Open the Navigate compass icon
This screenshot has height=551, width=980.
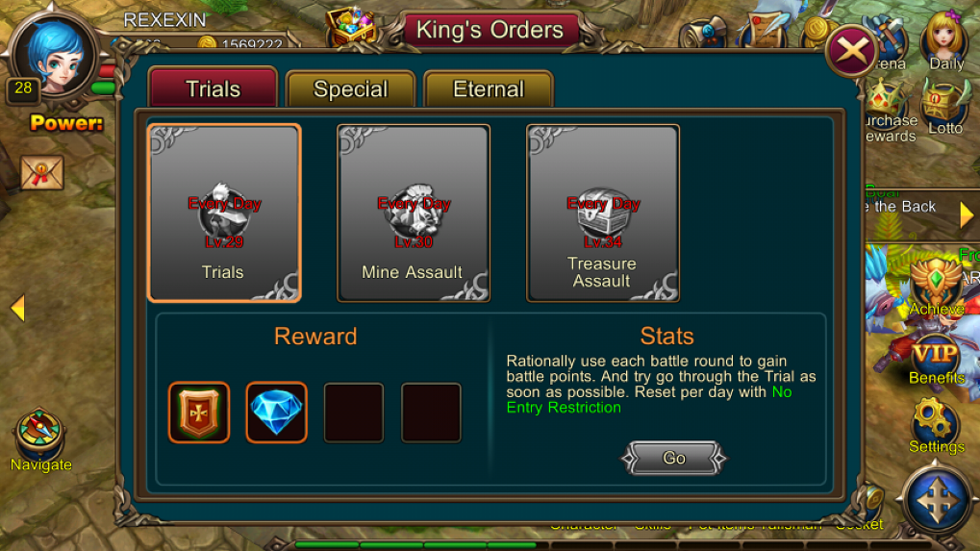click(x=40, y=439)
